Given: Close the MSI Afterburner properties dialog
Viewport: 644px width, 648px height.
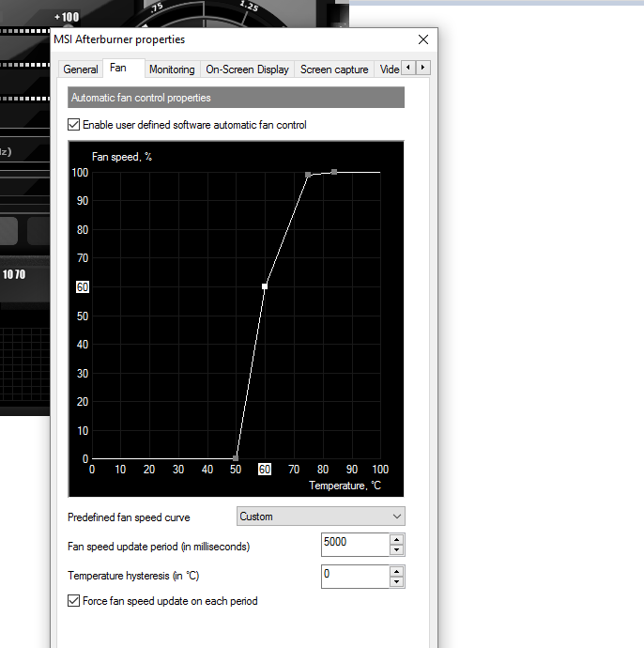Looking at the screenshot, I should 423,39.
